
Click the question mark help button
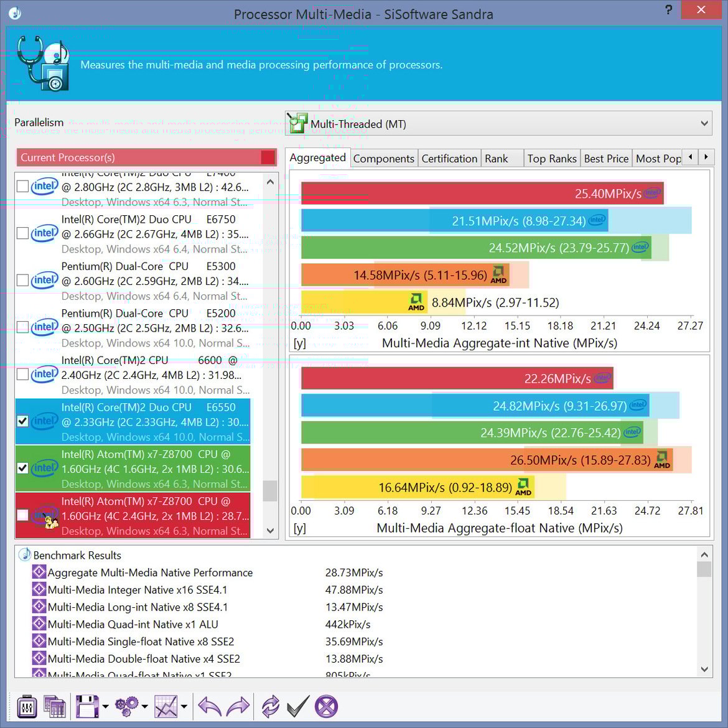click(x=668, y=10)
